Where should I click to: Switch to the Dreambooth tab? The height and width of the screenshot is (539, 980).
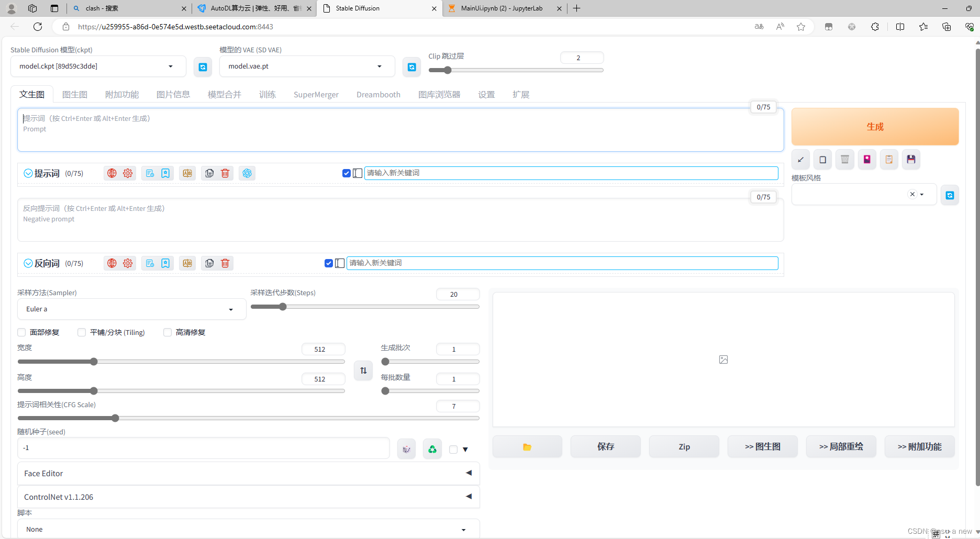[378, 95]
